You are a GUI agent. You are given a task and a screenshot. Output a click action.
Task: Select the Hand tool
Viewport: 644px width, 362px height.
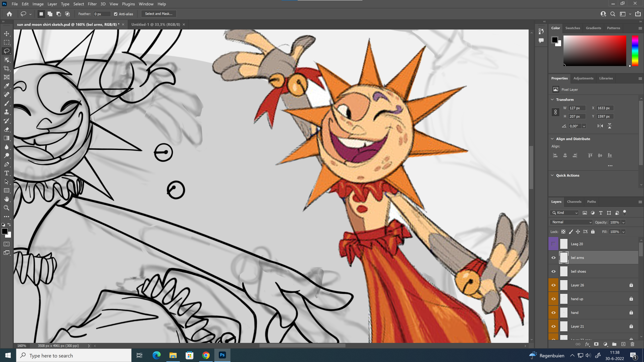click(7, 199)
